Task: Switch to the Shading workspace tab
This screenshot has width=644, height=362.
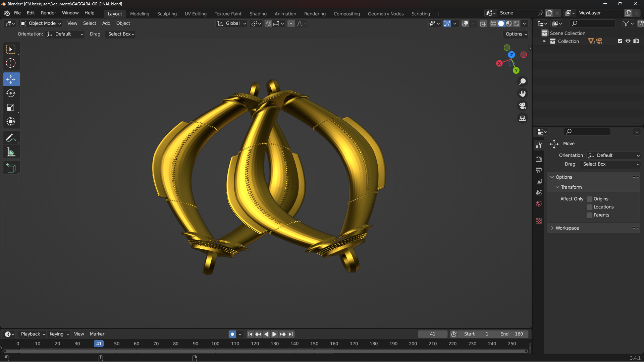Action: [258, 14]
